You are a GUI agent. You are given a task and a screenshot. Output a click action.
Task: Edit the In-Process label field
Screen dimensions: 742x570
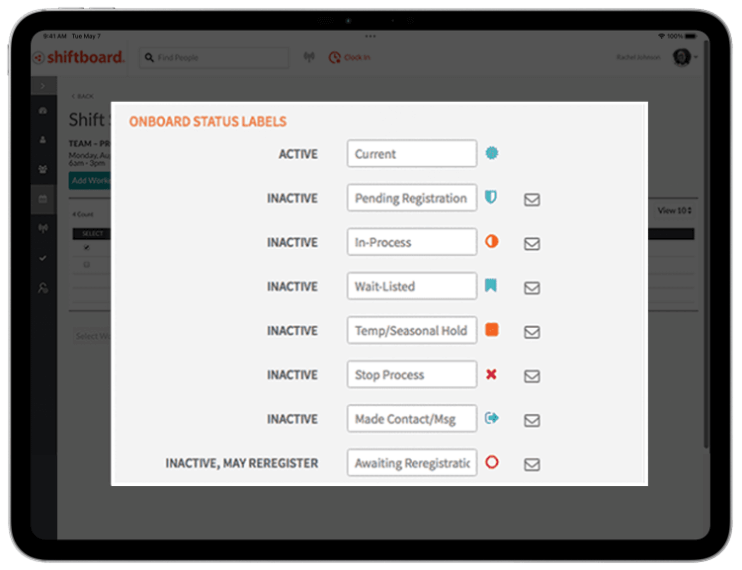point(412,242)
